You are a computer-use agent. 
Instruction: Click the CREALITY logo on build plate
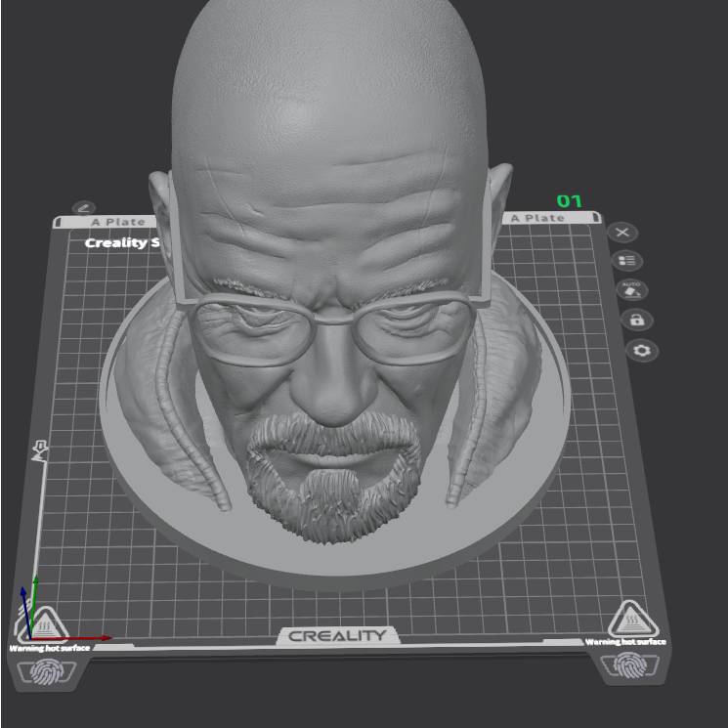tap(337, 635)
